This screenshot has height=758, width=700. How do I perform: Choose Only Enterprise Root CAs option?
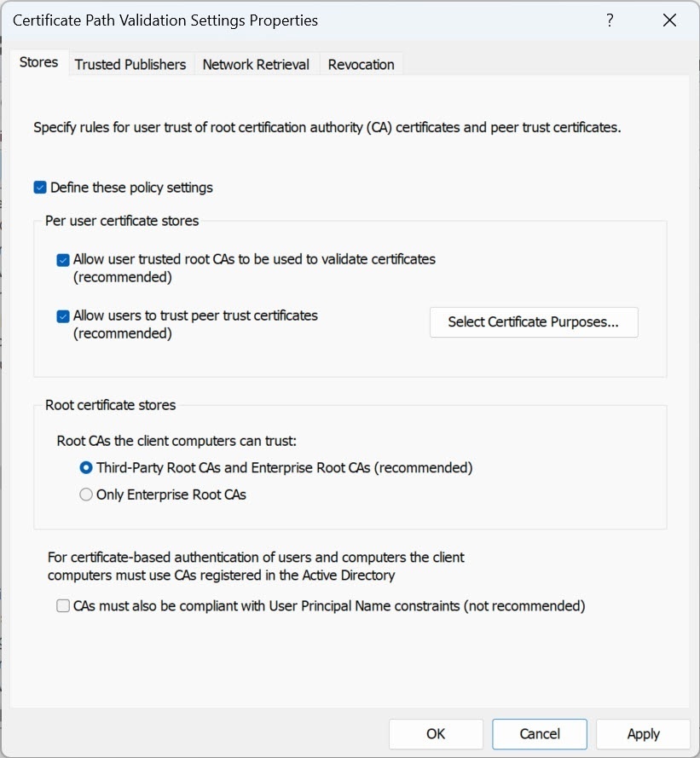click(x=86, y=495)
